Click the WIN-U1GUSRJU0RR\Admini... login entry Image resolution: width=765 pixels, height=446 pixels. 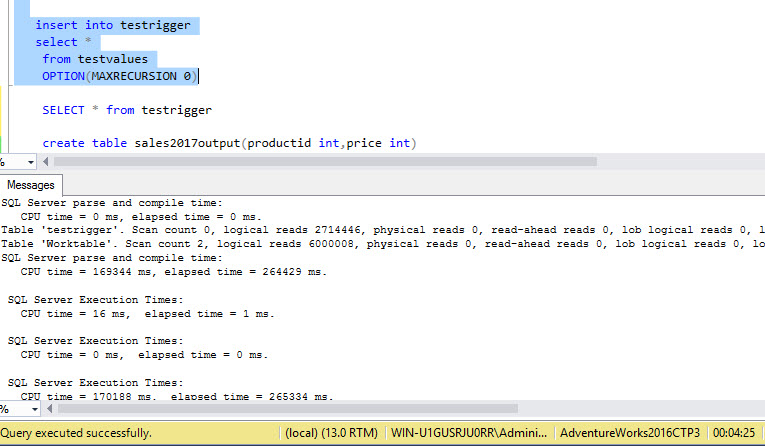pos(469,433)
